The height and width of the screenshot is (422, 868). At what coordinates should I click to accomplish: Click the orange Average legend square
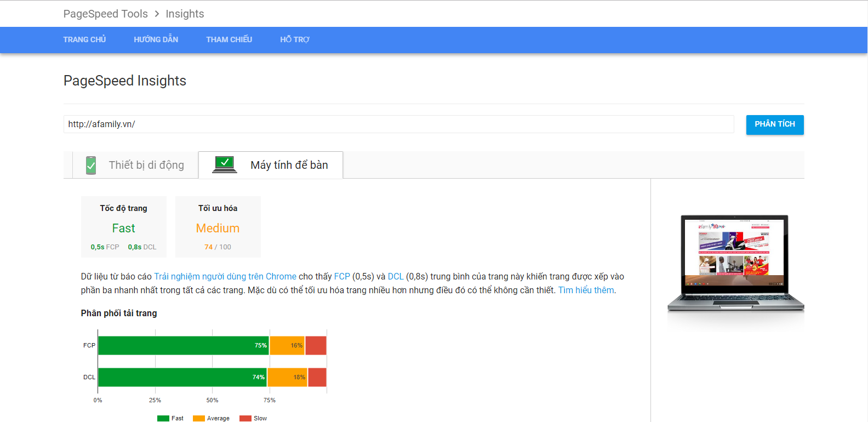tap(198, 418)
